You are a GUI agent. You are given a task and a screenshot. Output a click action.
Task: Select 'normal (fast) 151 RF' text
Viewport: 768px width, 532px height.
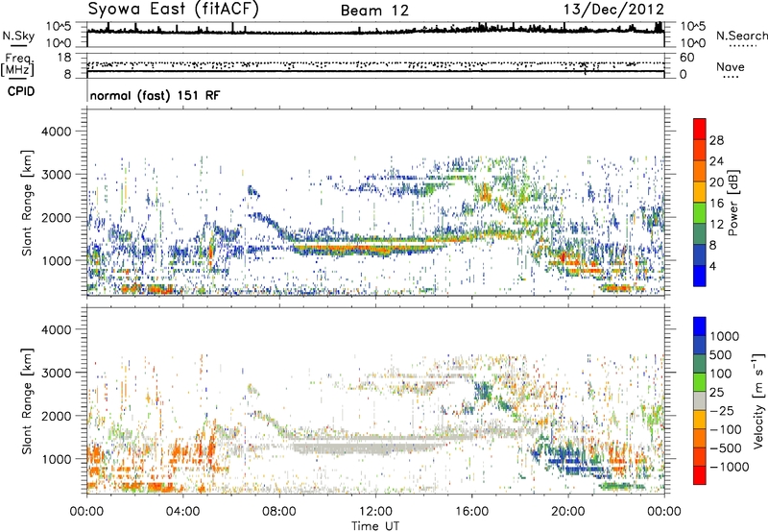pyautogui.click(x=155, y=95)
